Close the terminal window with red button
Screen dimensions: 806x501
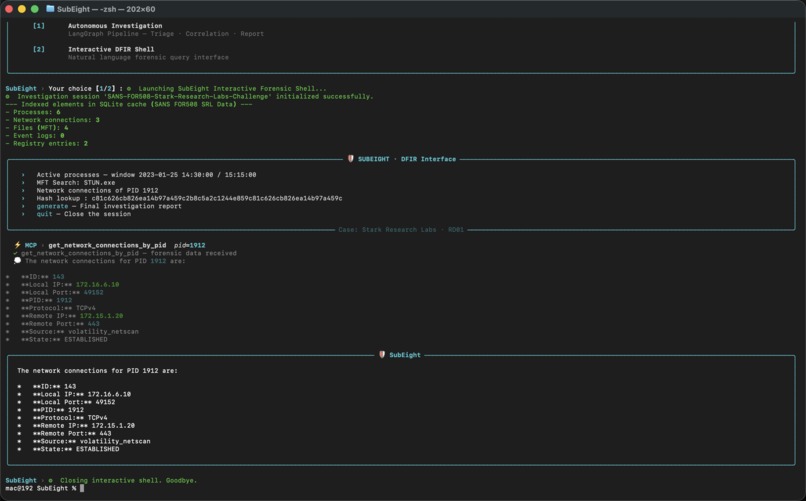click(9, 9)
